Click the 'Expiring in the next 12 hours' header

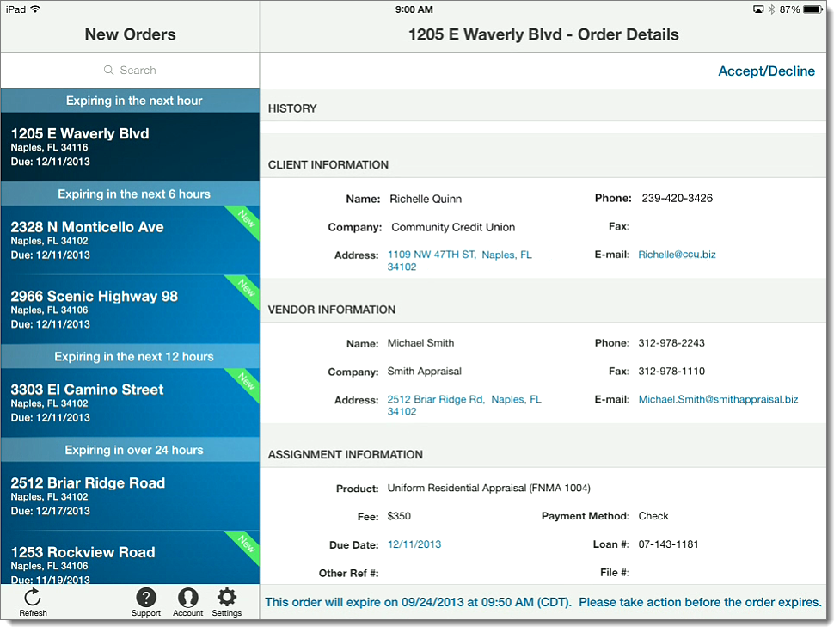click(130, 356)
